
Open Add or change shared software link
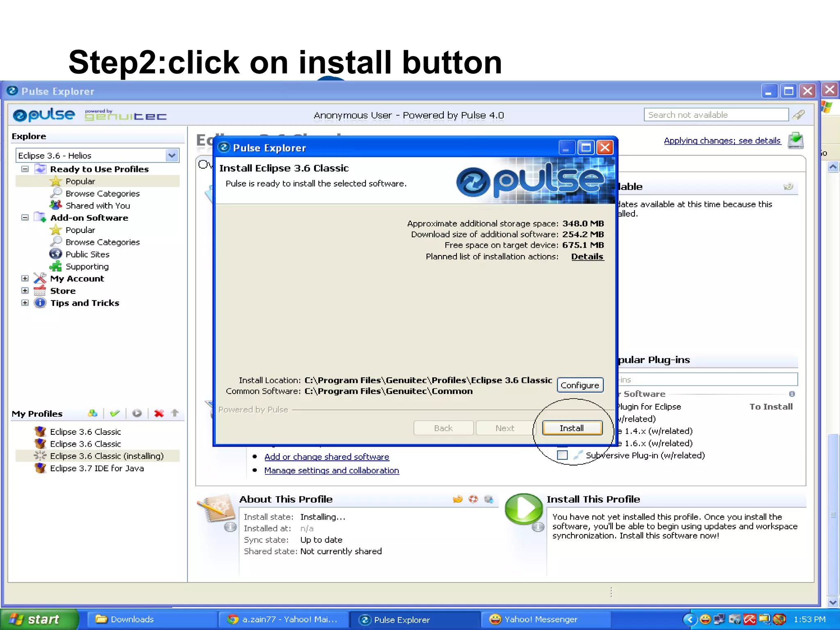(x=326, y=457)
